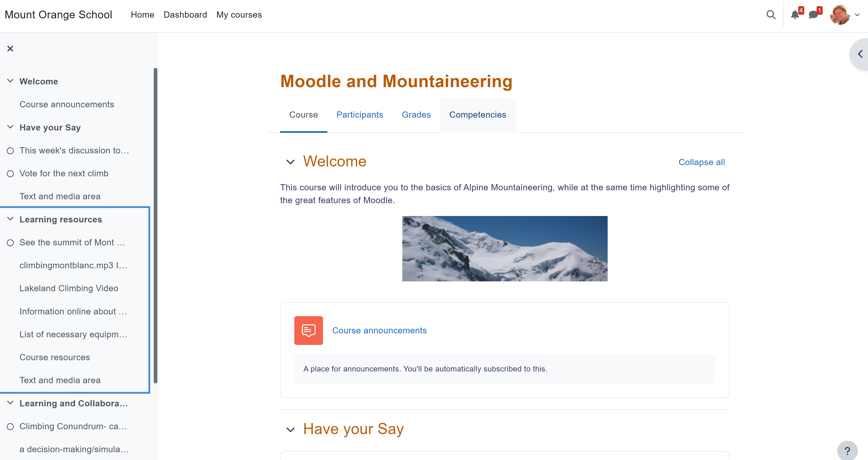
Task: Open Text and media area under Have your Say
Action: tap(60, 196)
